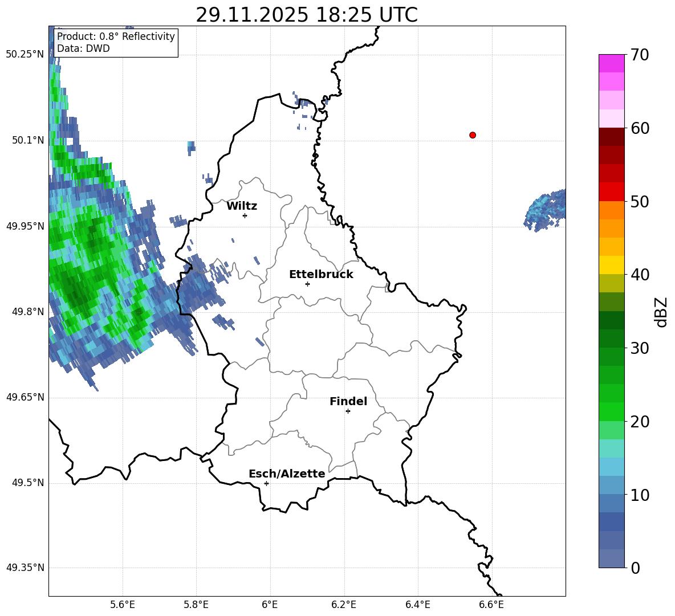Select the Esch/Alzette city label
The image size is (675, 616).
point(287,474)
